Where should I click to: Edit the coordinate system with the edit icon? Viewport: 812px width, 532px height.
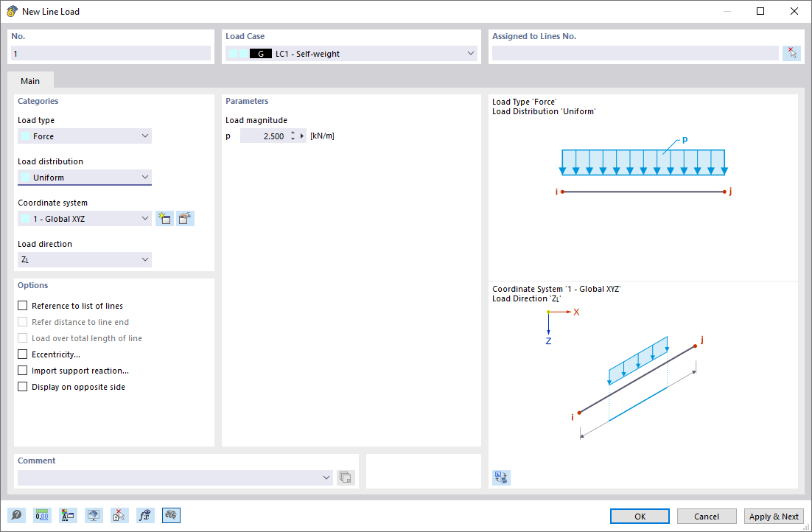click(x=186, y=219)
